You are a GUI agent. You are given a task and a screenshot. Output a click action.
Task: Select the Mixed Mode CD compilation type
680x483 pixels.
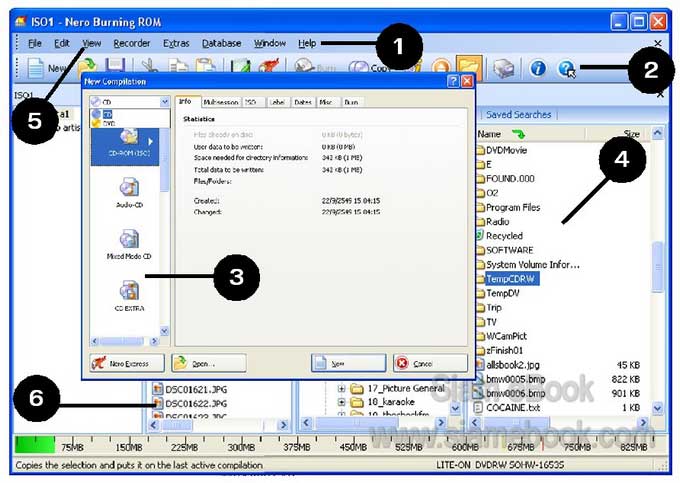click(x=129, y=244)
